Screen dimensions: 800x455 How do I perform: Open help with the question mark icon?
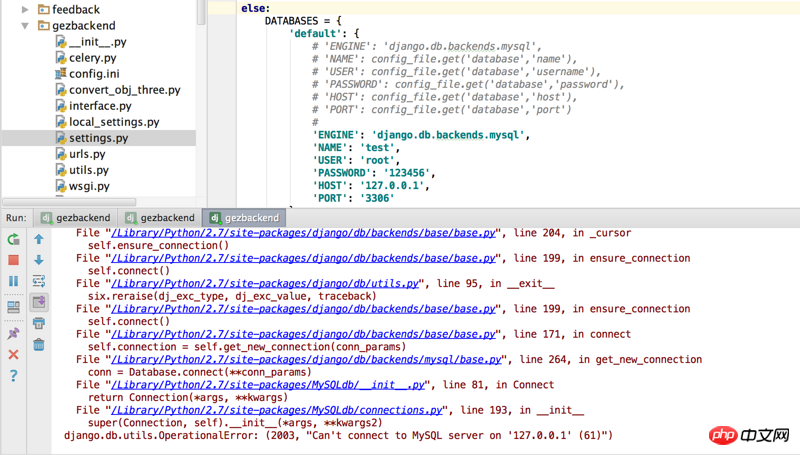(13, 376)
